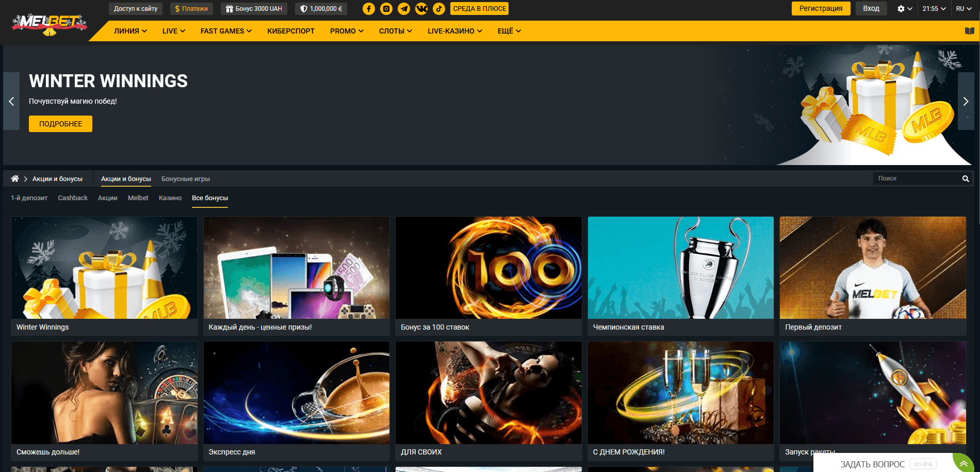980x472 pixels.
Task: Expand the PROMO menu
Action: coord(347,31)
